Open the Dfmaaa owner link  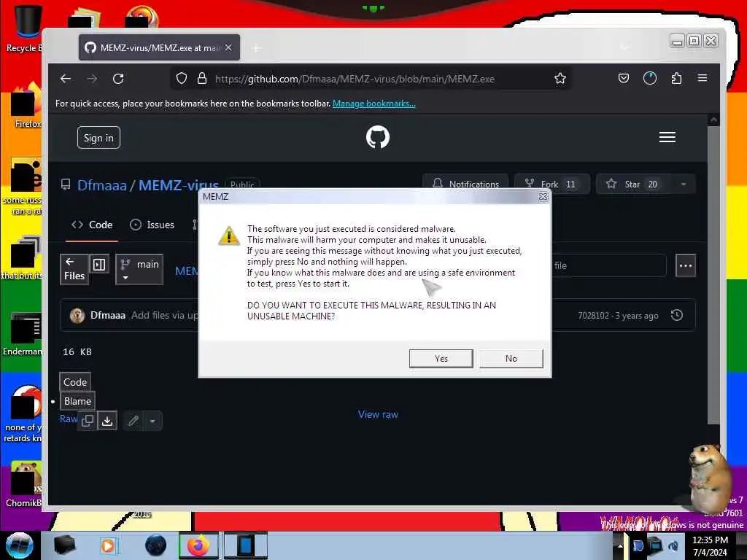[102, 185]
